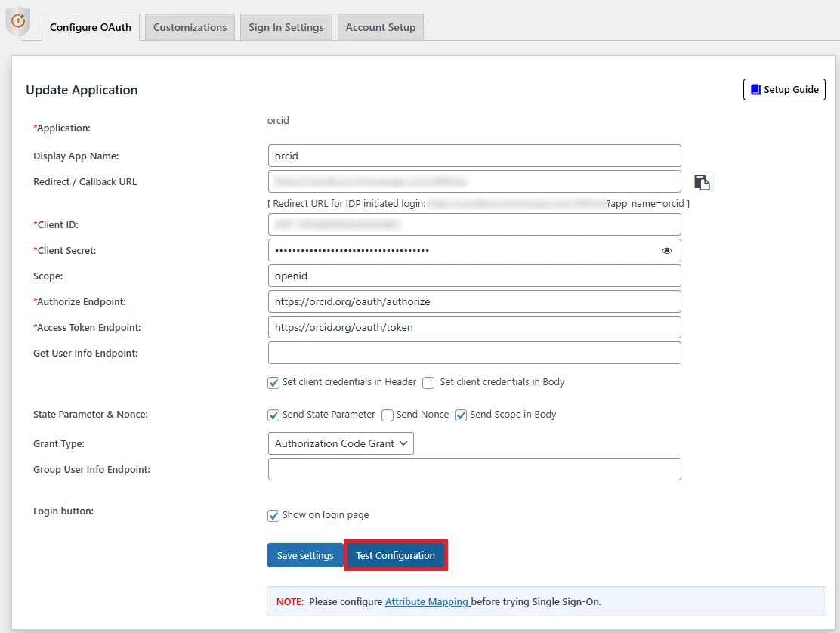The width and height of the screenshot is (840, 633).
Task: Click the Save settings button
Action: pos(305,555)
